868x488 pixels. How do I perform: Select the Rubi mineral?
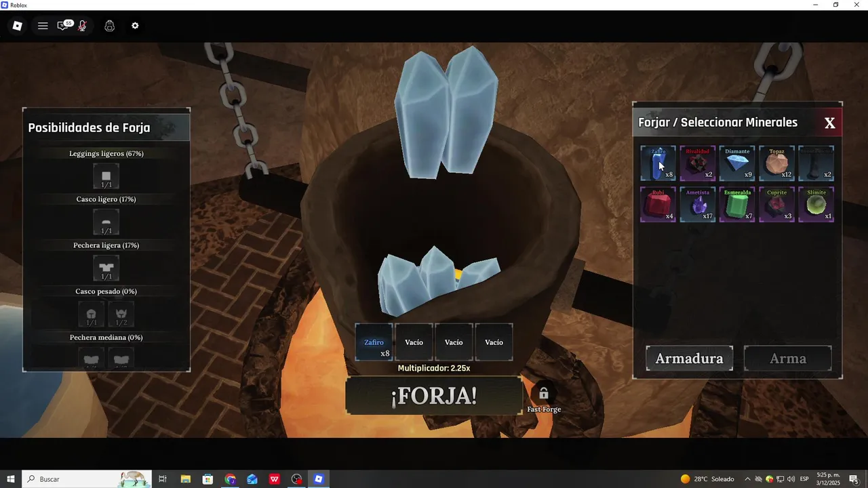click(x=658, y=205)
